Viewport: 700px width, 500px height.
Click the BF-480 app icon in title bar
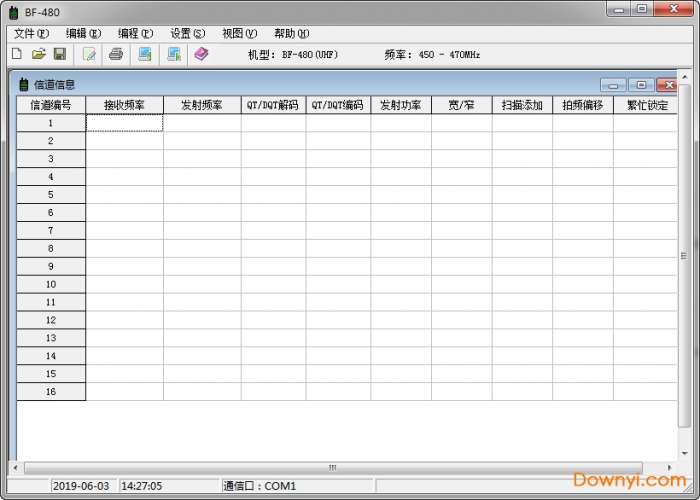click(13, 12)
